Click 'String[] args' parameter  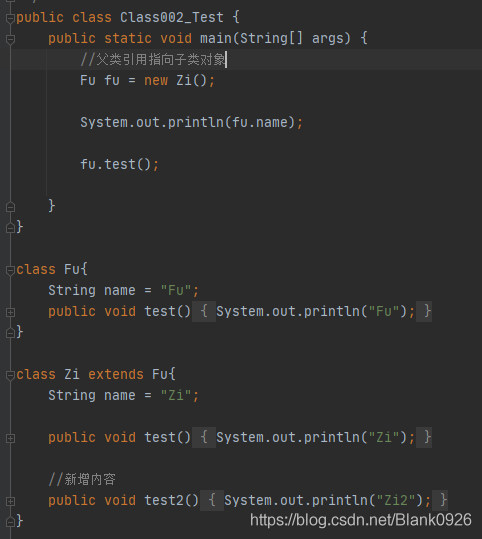[295, 38]
